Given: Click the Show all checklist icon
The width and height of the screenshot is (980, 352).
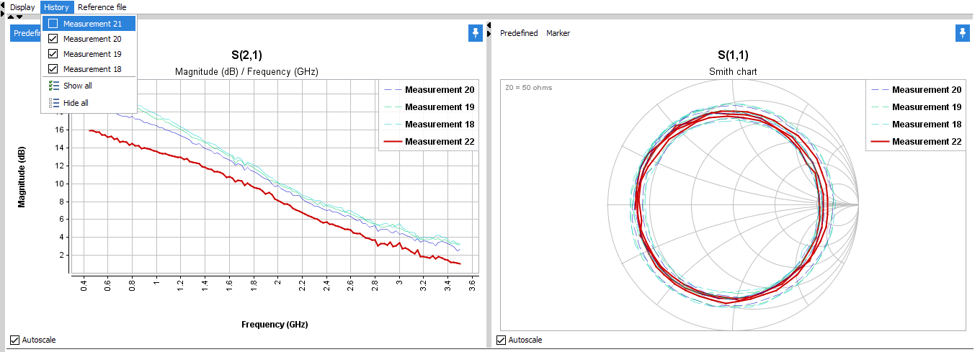Looking at the screenshot, I should (53, 86).
